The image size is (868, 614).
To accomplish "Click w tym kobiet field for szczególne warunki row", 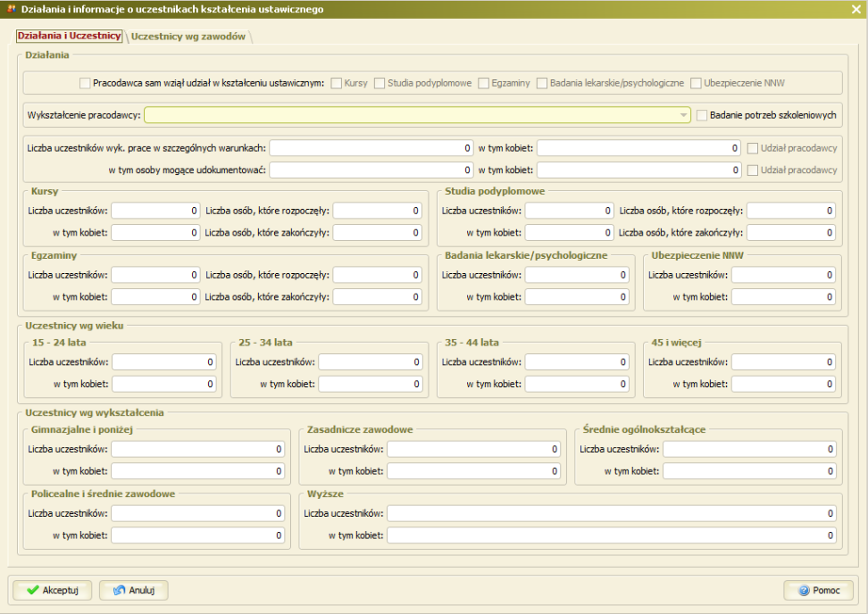I will tap(638, 148).
